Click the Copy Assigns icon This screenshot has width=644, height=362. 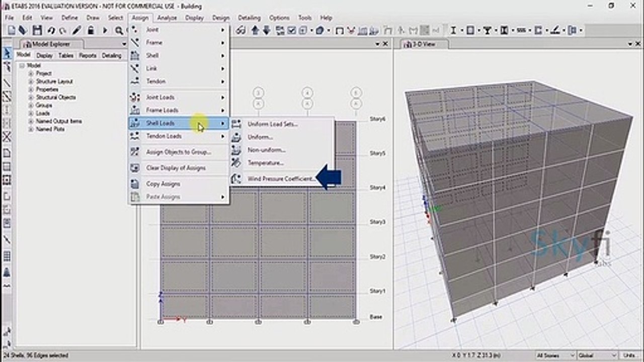click(135, 184)
